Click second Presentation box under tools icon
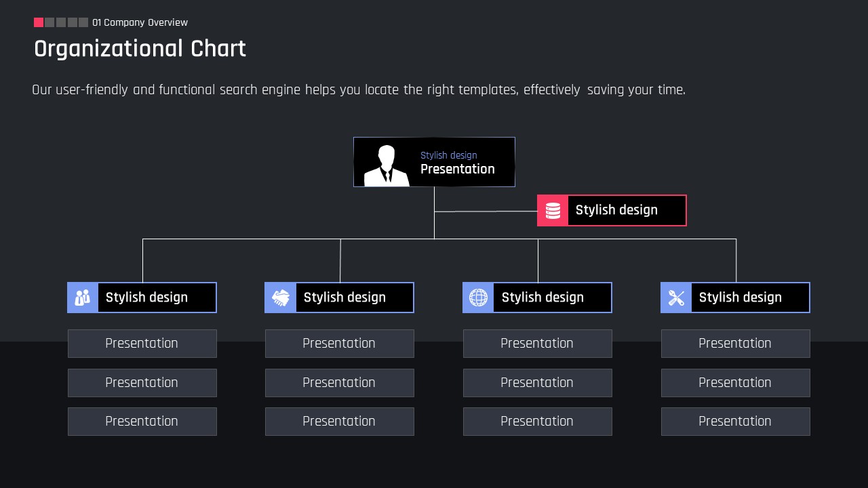The width and height of the screenshot is (868, 488). point(736,383)
